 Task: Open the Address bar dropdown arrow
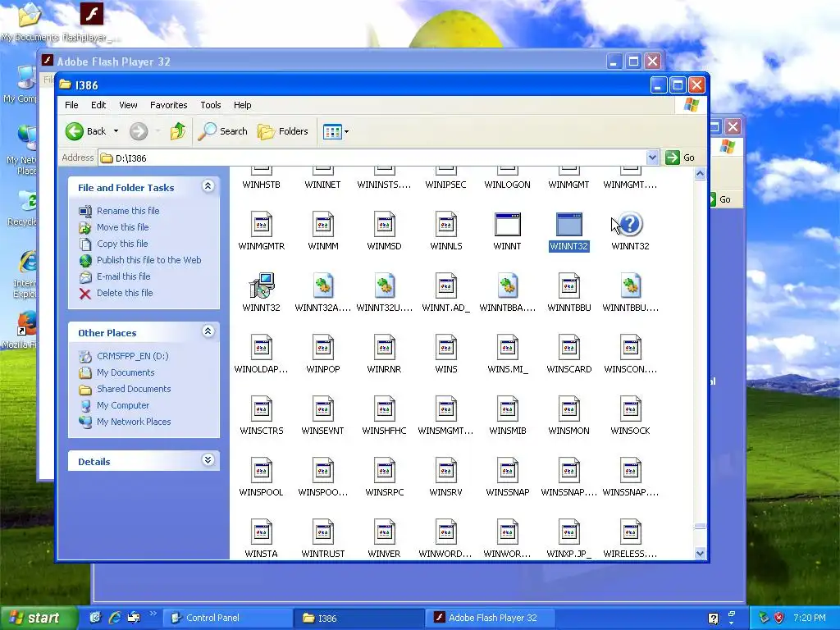coord(652,157)
